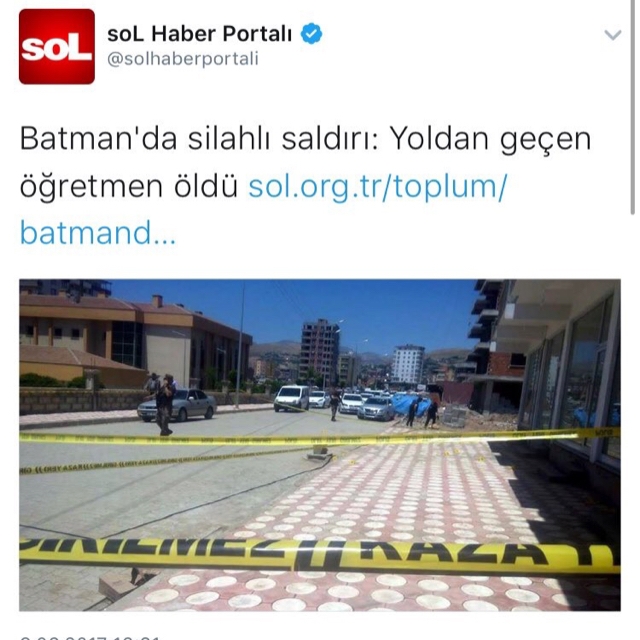Open the red soL profile avatar
Viewport: 640px width, 640px height.
[x=57, y=47]
